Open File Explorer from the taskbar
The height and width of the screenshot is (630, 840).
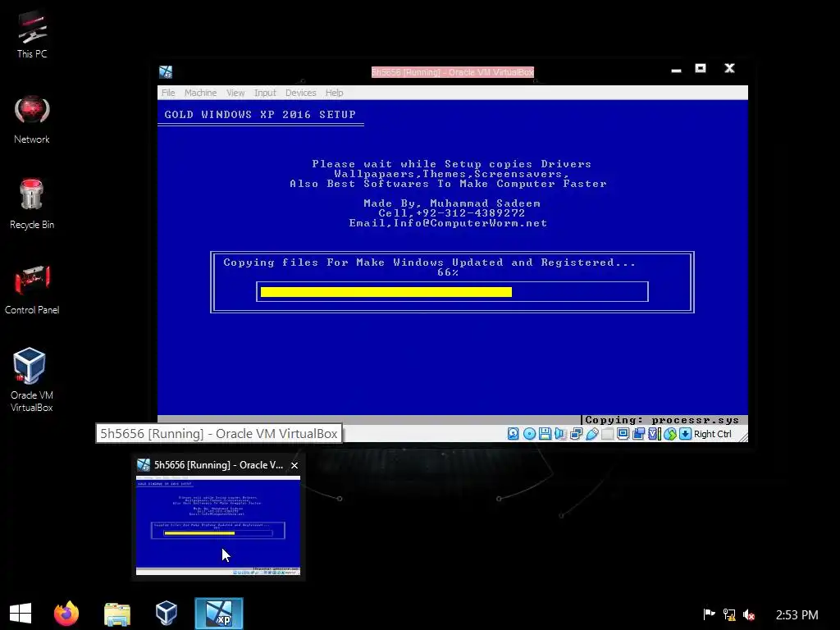[117, 614]
